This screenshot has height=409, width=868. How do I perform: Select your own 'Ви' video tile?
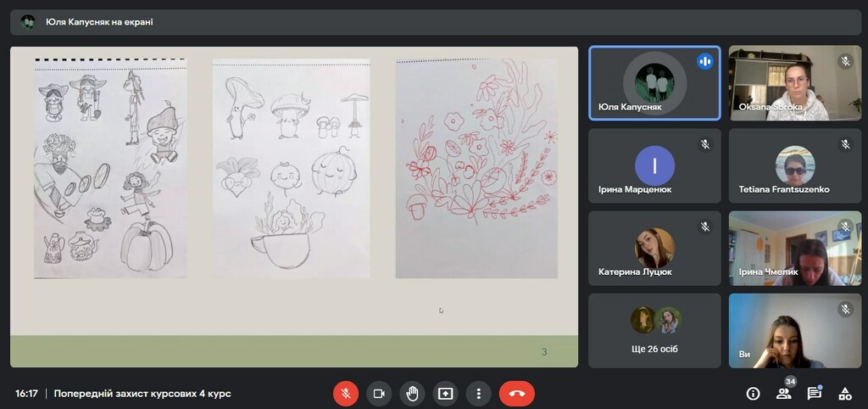(x=795, y=331)
